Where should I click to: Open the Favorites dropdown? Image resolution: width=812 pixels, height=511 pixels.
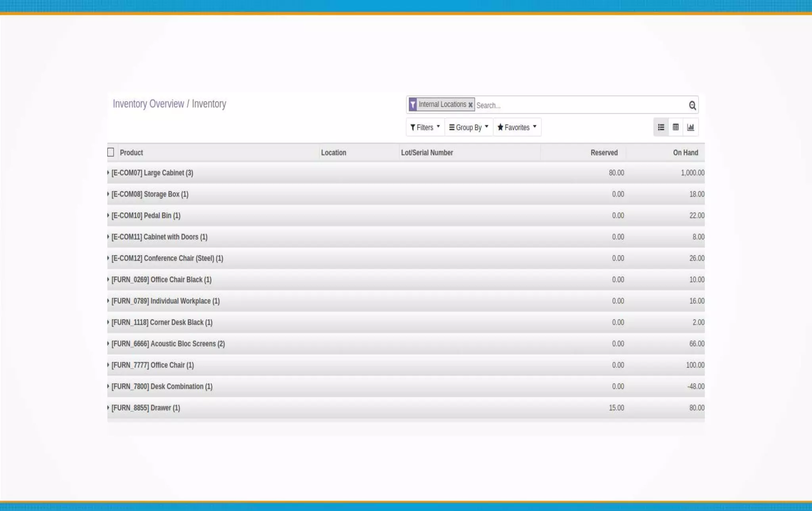tap(517, 127)
